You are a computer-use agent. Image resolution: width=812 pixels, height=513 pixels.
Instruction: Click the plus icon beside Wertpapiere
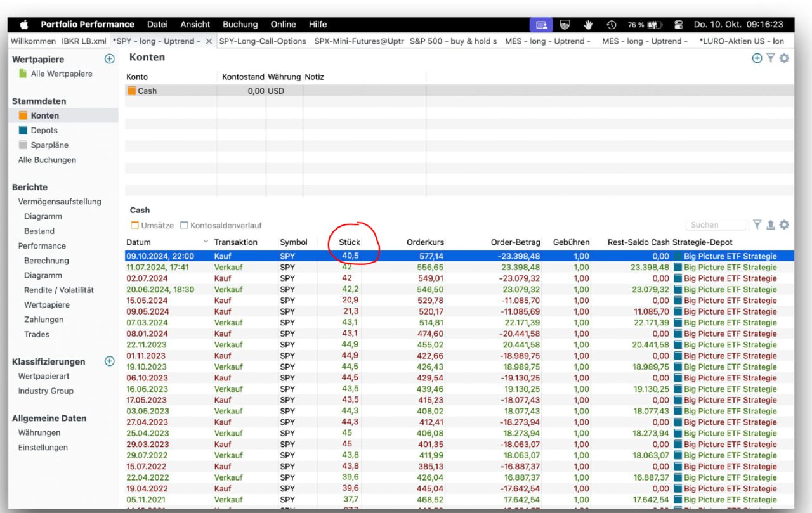[109, 59]
